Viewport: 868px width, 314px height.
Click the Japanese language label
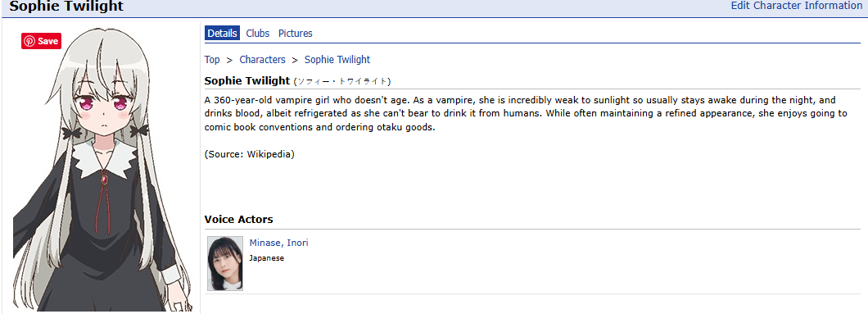point(266,258)
